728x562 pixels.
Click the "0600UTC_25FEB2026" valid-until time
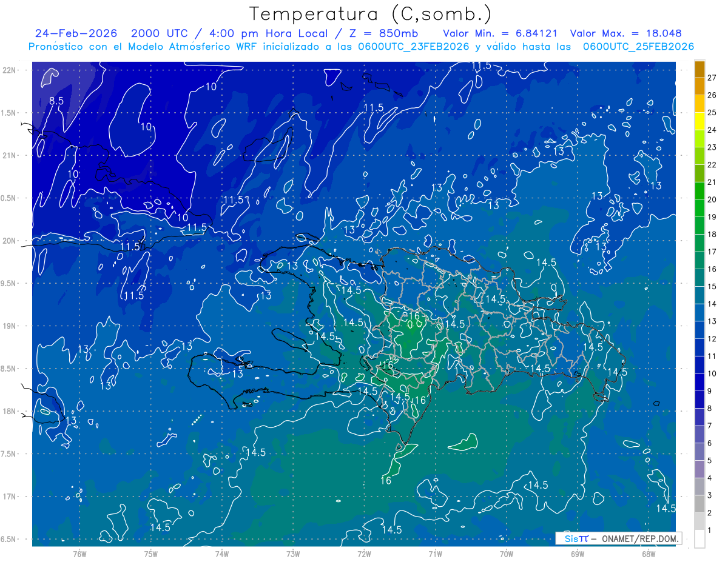click(x=638, y=47)
